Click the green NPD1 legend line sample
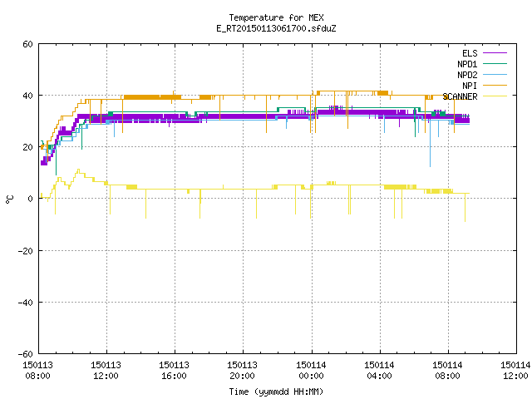Image resolution: width=532 pixels, height=399 pixels. click(x=495, y=63)
